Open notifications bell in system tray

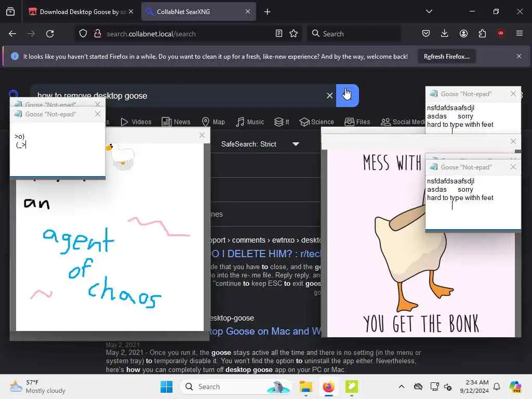pos(497,387)
